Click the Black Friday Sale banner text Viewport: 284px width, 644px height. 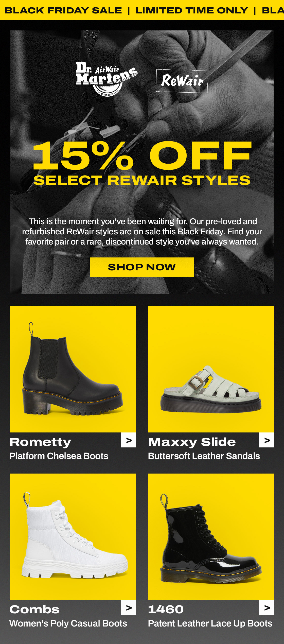point(63,10)
